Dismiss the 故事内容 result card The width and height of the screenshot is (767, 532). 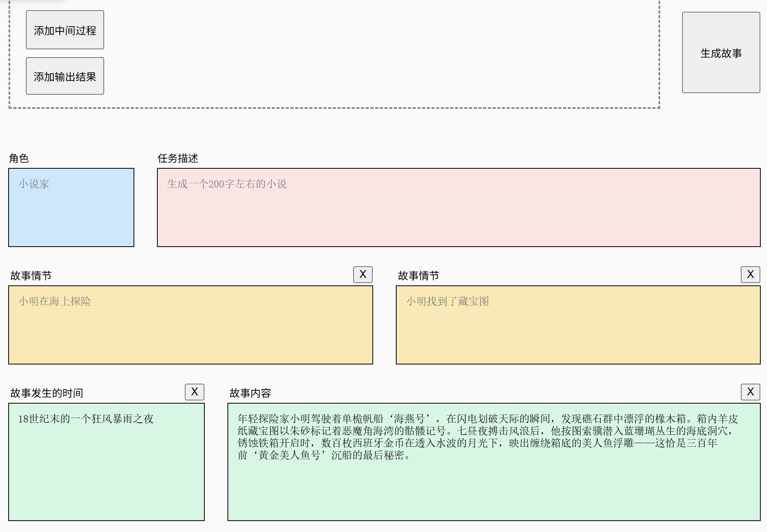750,391
